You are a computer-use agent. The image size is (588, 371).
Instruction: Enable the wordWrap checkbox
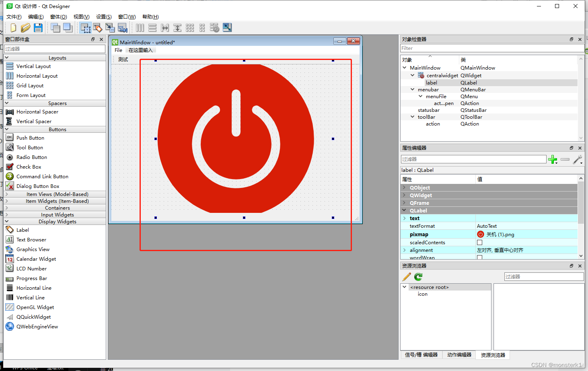[479, 257]
